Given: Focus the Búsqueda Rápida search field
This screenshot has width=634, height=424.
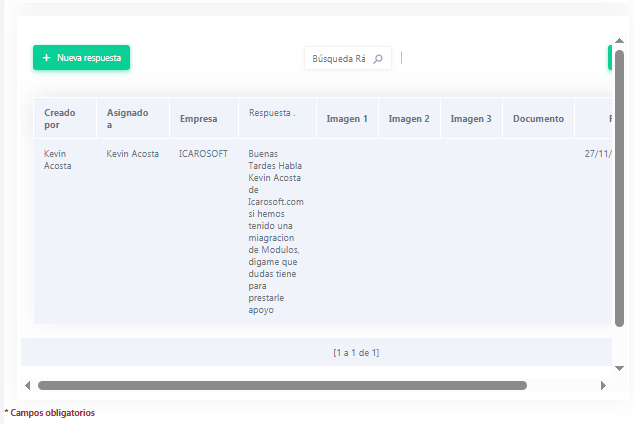Looking at the screenshot, I should point(339,59).
